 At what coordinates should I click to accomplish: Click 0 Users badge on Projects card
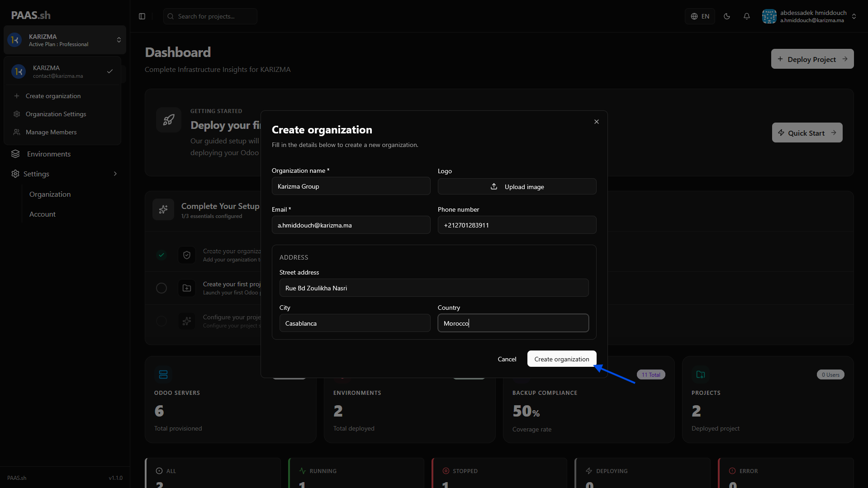[x=830, y=374]
